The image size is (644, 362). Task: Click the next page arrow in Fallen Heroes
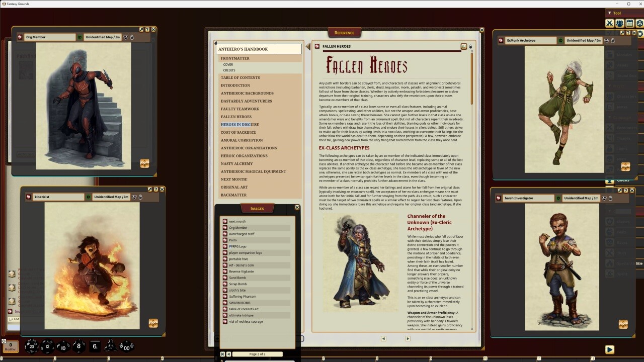coord(408,338)
